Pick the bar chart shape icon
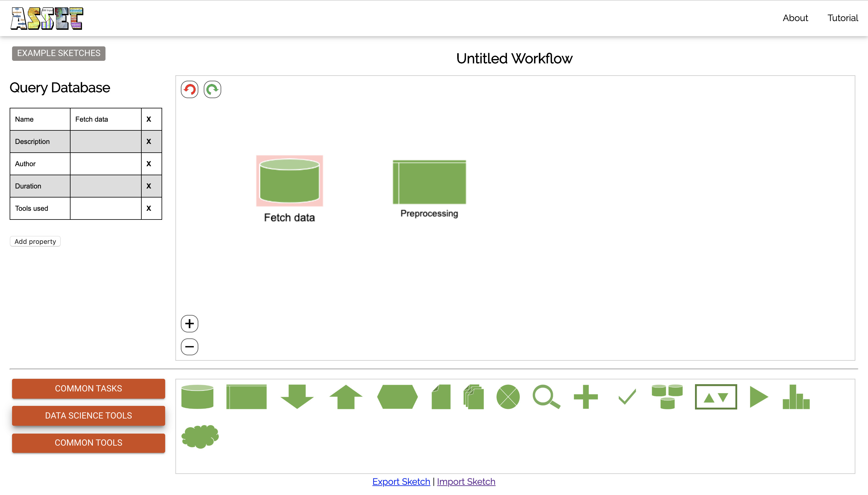The image size is (868, 495). tap(796, 397)
